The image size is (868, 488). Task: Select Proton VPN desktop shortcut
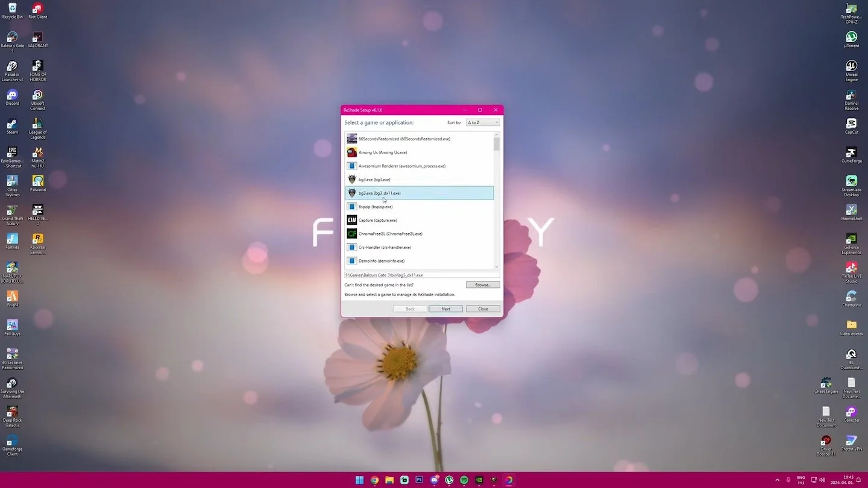(851, 443)
